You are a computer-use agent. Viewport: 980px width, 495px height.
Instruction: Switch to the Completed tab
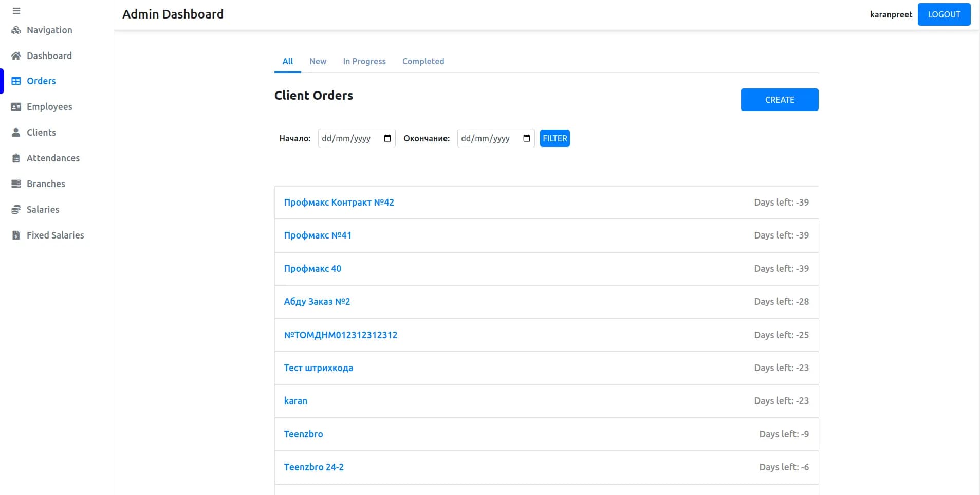pyautogui.click(x=423, y=61)
